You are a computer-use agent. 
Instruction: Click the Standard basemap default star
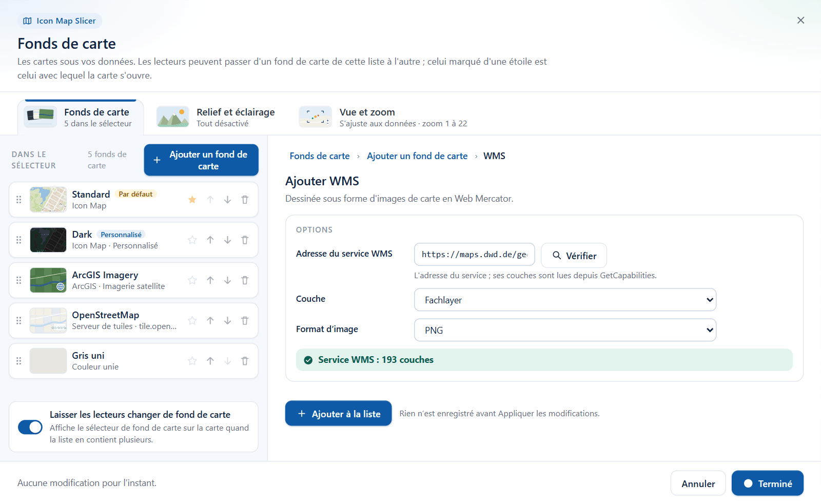pyautogui.click(x=192, y=200)
